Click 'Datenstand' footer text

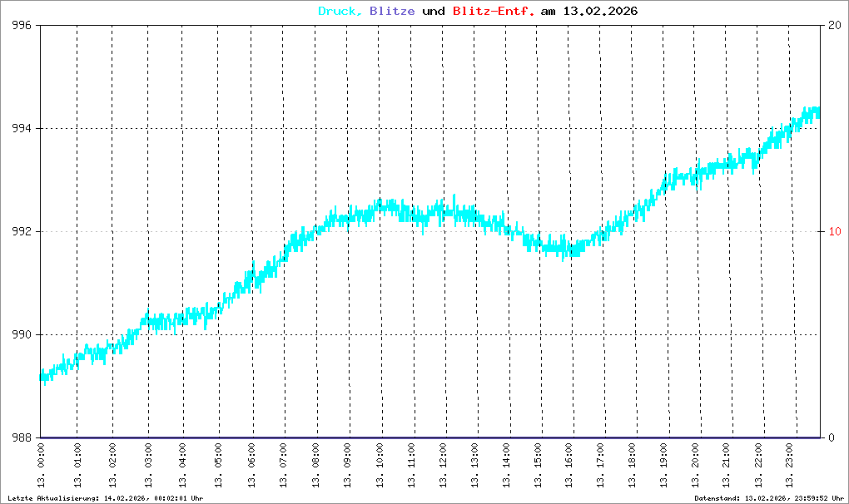coord(717,498)
